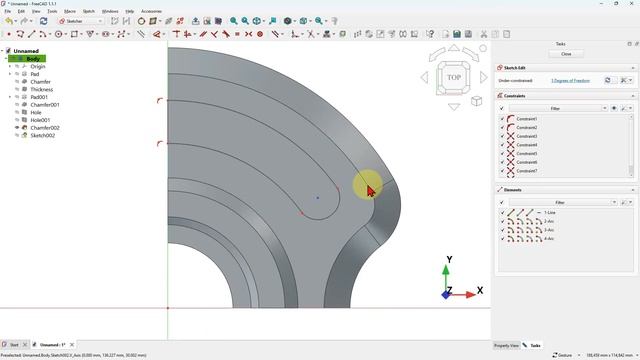Select the line creation tool
The height and width of the screenshot is (360, 640).
[31, 34]
